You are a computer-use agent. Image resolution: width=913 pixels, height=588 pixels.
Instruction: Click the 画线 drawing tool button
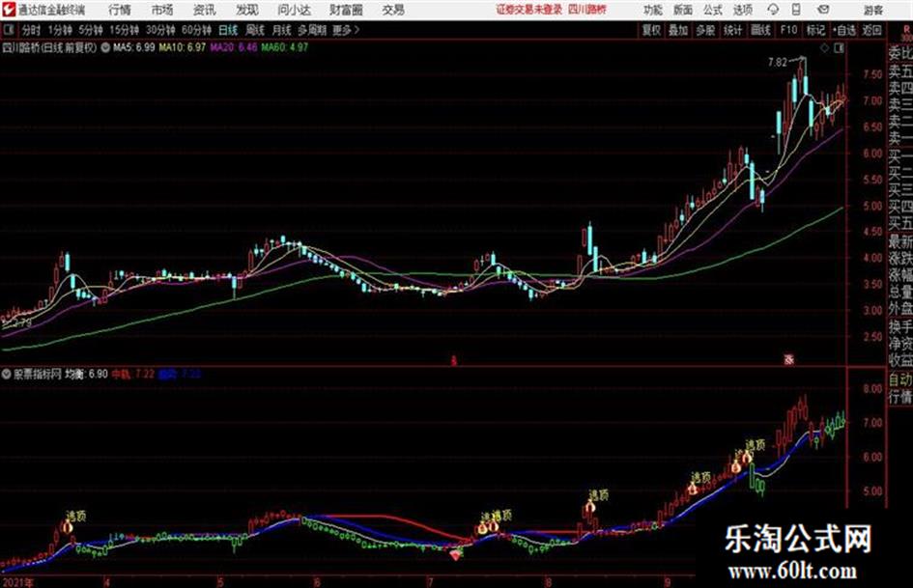pyautogui.click(x=760, y=30)
